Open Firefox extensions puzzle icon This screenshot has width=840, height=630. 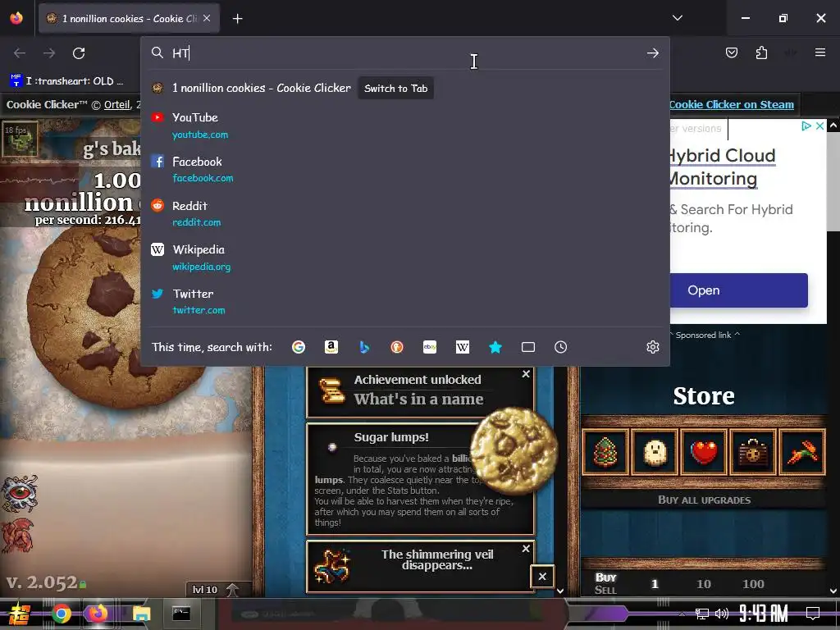coord(761,52)
